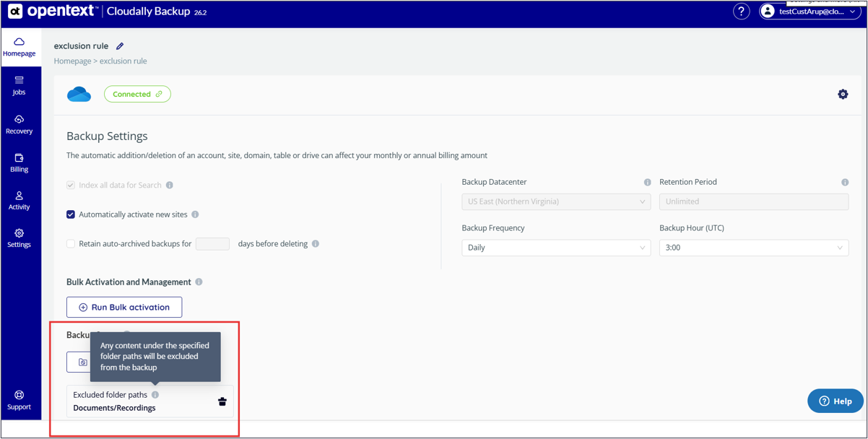This screenshot has width=868, height=439.
Task: Open Support in the sidebar
Action: coord(19,401)
